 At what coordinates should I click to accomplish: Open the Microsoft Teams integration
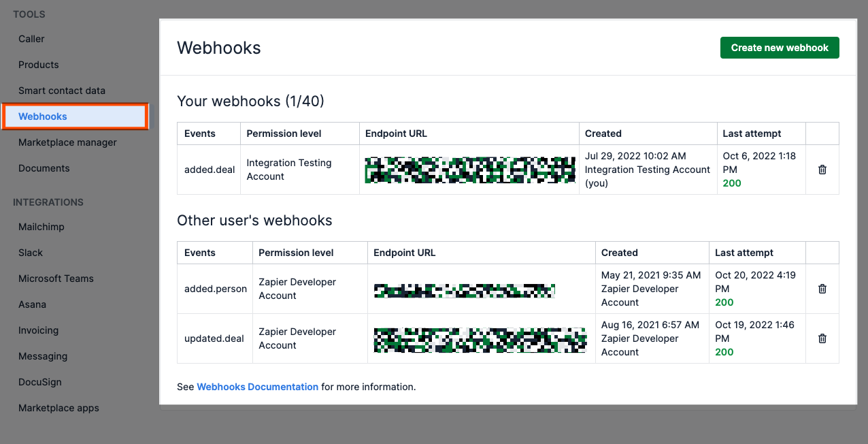(56, 279)
